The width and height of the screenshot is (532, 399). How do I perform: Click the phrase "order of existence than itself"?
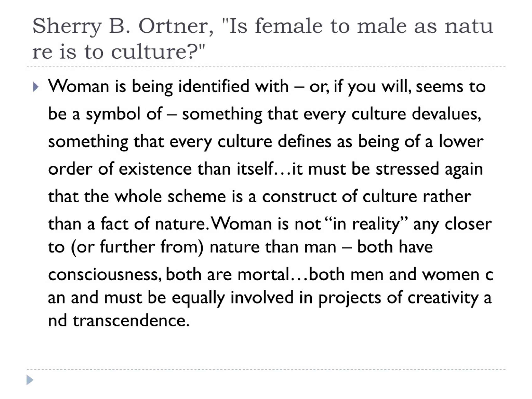coord(161,169)
